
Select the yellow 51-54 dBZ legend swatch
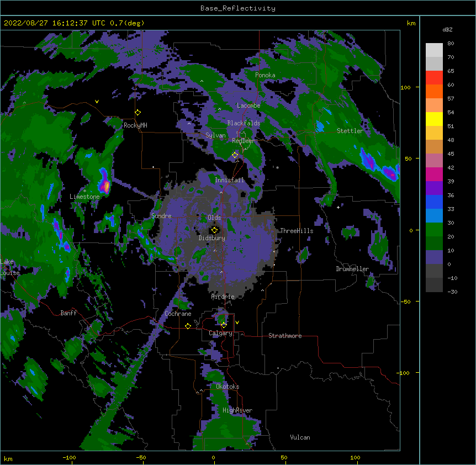click(434, 119)
